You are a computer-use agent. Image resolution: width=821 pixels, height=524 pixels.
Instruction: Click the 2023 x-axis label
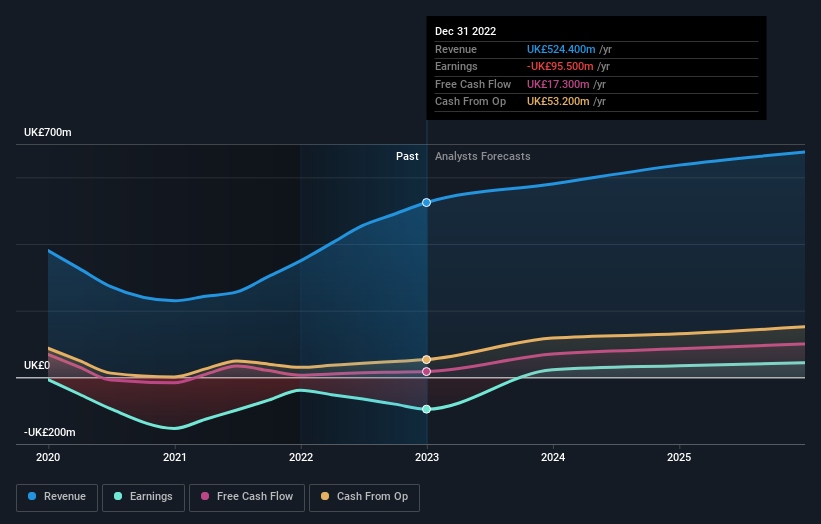(427, 458)
